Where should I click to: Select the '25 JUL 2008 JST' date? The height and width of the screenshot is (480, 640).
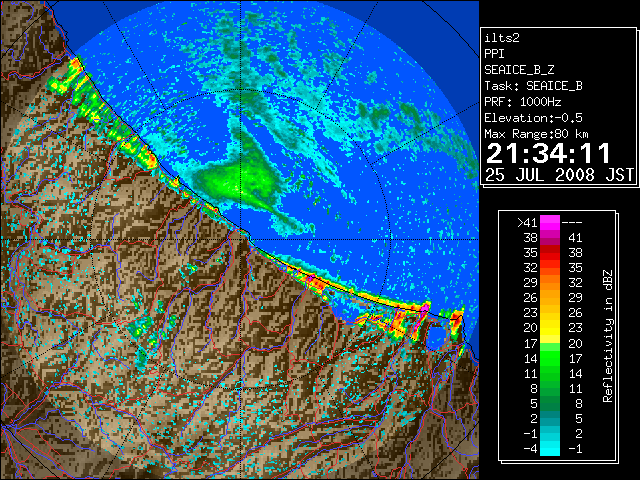pyautogui.click(x=559, y=175)
